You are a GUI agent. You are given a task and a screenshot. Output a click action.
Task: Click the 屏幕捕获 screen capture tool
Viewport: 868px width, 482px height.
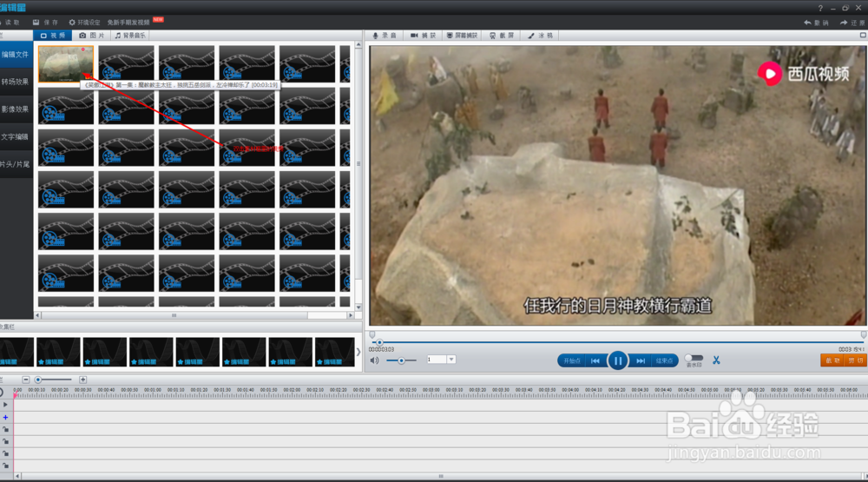pyautogui.click(x=462, y=36)
